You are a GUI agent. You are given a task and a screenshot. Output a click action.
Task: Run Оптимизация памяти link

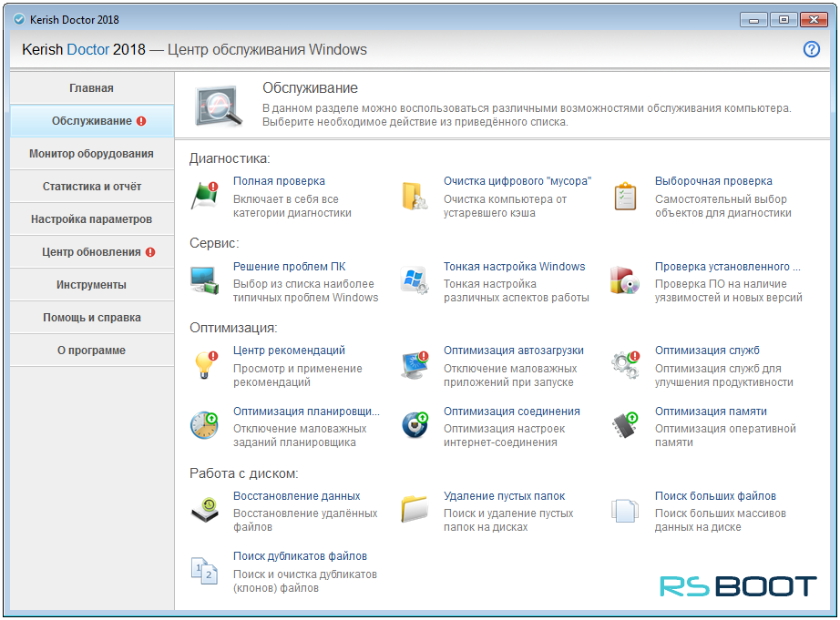click(711, 412)
